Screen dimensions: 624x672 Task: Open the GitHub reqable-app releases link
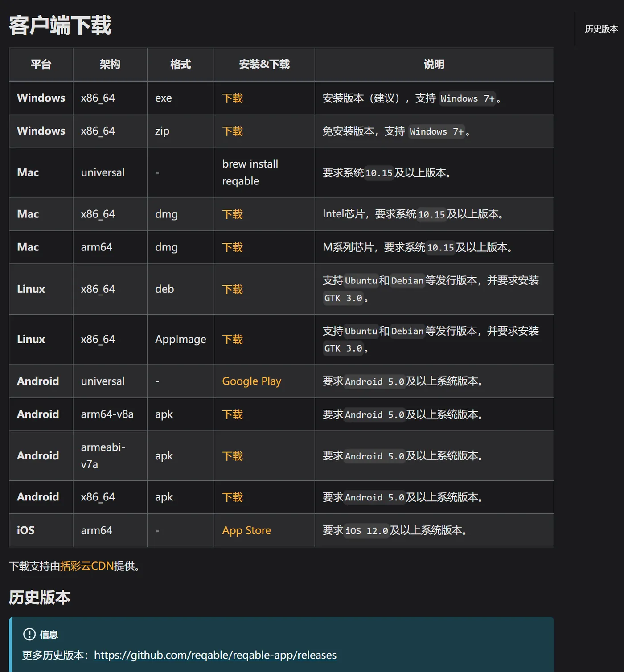click(x=215, y=655)
